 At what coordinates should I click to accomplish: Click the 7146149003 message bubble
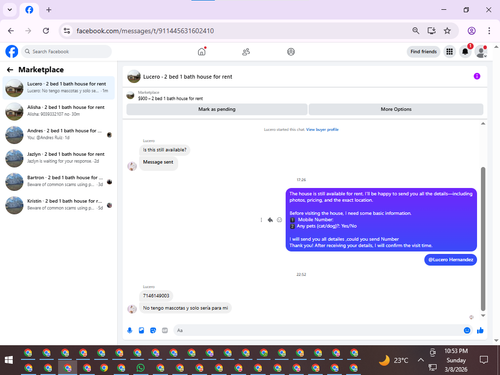[x=156, y=296]
